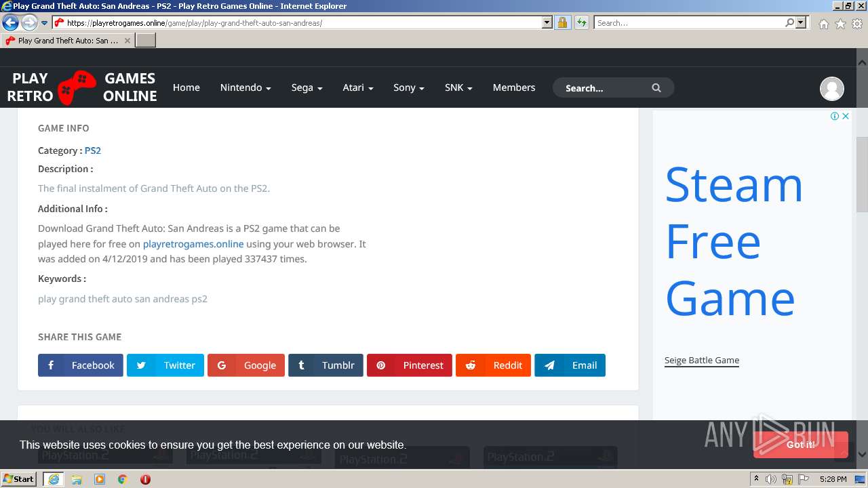Expand the Sega menu

click(x=307, y=87)
